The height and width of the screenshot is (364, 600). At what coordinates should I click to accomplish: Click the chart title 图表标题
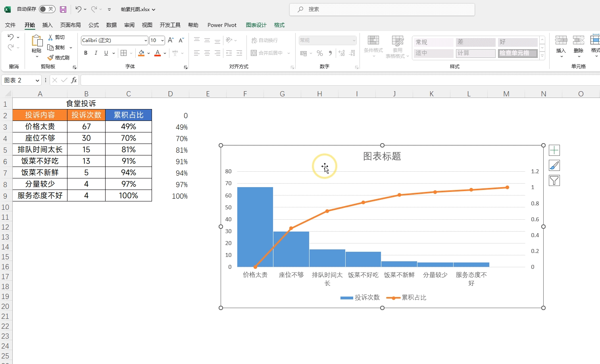coord(382,156)
